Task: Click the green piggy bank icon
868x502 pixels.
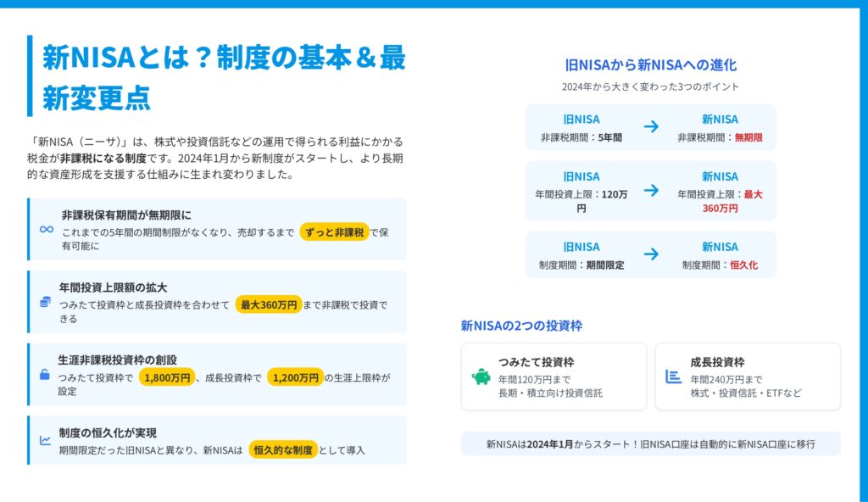Action: coord(481,376)
